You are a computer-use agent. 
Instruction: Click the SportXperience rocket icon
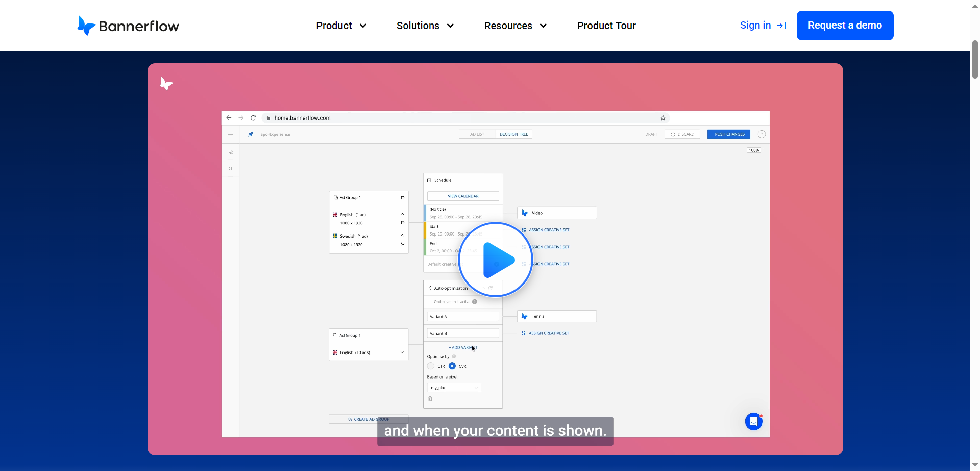[250, 134]
